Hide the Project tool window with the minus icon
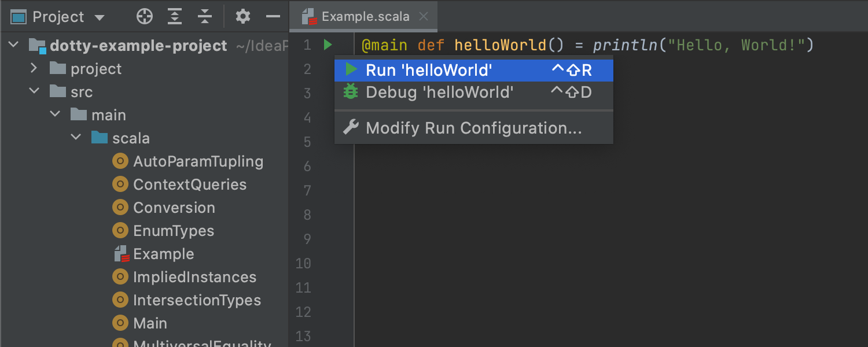 pyautogui.click(x=273, y=17)
